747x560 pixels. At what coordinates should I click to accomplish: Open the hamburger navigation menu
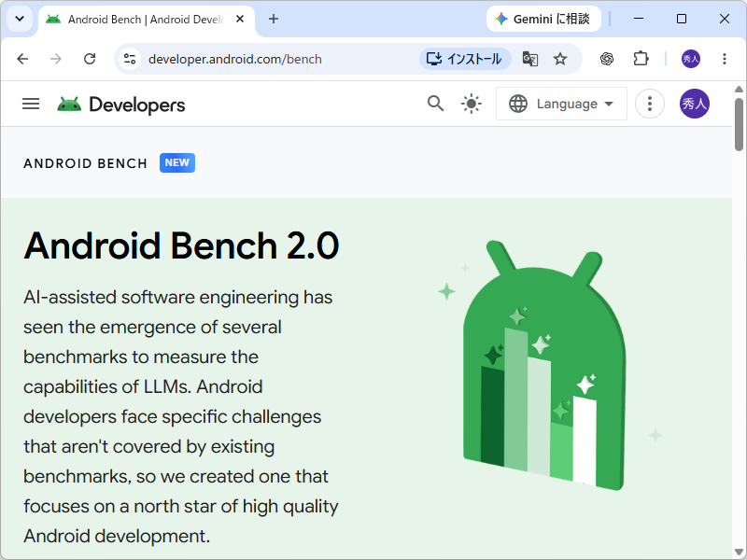pos(31,104)
